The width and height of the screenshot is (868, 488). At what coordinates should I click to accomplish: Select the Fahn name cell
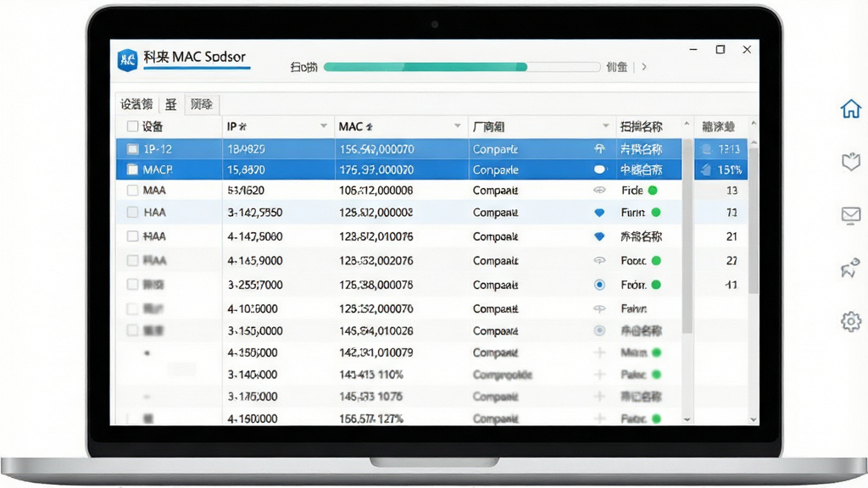pos(633,308)
